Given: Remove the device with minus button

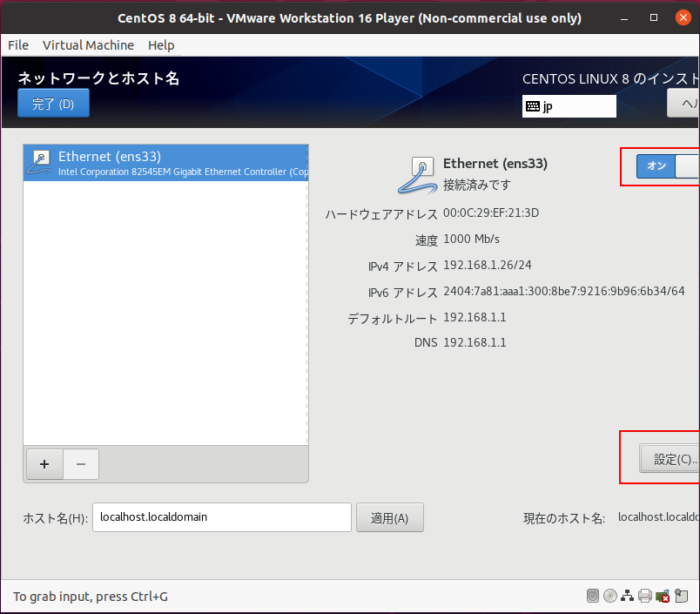Looking at the screenshot, I should click(81, 464).
